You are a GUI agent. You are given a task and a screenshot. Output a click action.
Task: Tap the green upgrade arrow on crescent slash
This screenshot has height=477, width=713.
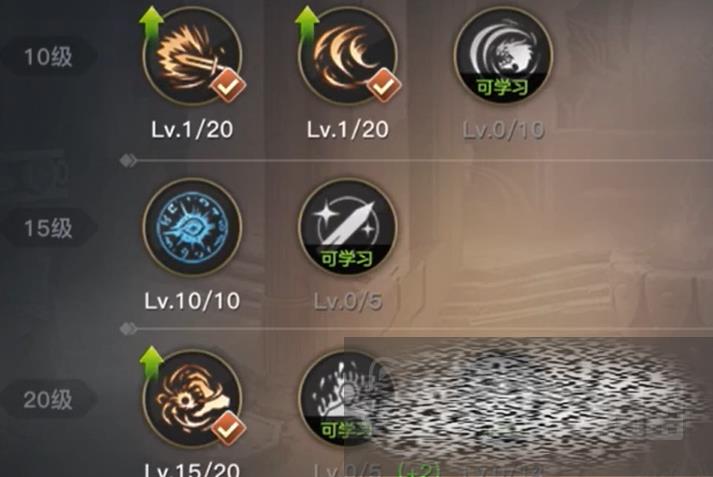[x=307, y=26]
